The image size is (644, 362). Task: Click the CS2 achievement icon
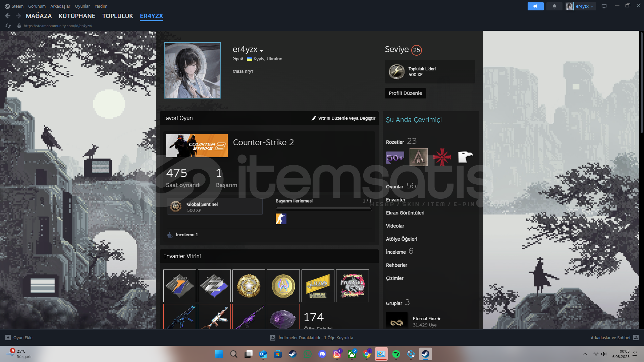coord(281,219)
